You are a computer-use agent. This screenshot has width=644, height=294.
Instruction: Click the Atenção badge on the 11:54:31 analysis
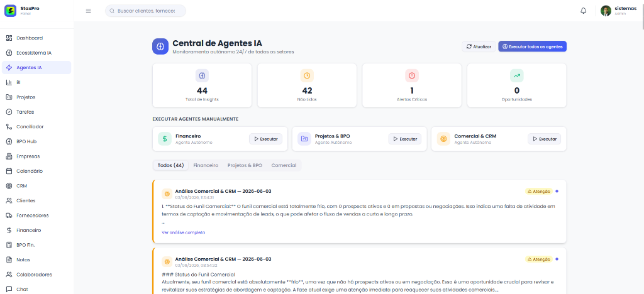[538, 191]
